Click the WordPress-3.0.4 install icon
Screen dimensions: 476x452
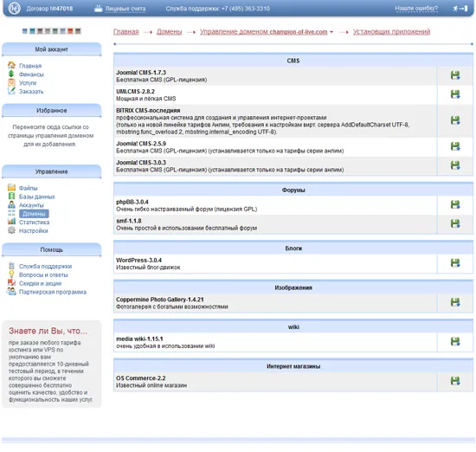coord(454,262)
